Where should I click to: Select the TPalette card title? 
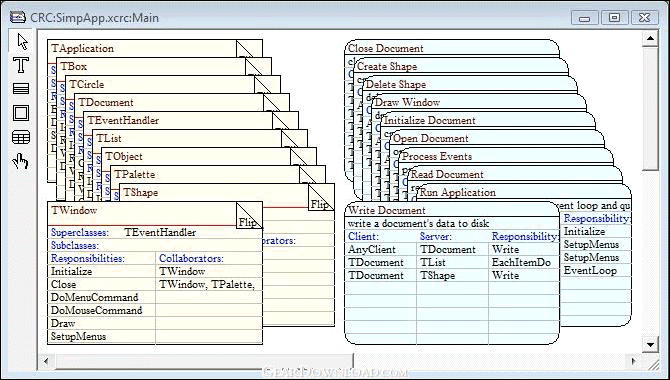point(134,174)
